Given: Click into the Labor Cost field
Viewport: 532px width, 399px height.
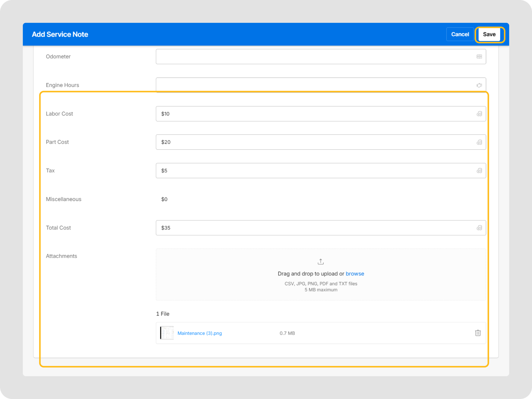Looking at the screenshot, I should [312, 114].
